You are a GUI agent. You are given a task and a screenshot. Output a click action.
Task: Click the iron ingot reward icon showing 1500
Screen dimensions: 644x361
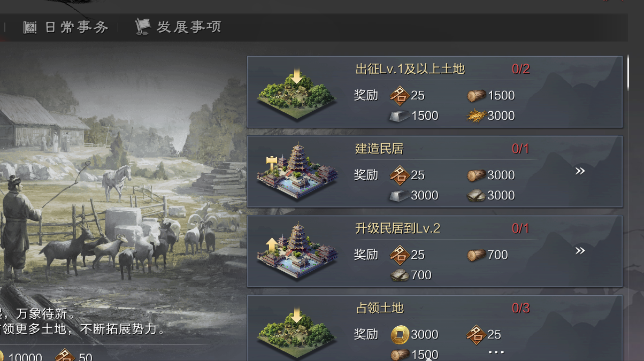(399, 116)
